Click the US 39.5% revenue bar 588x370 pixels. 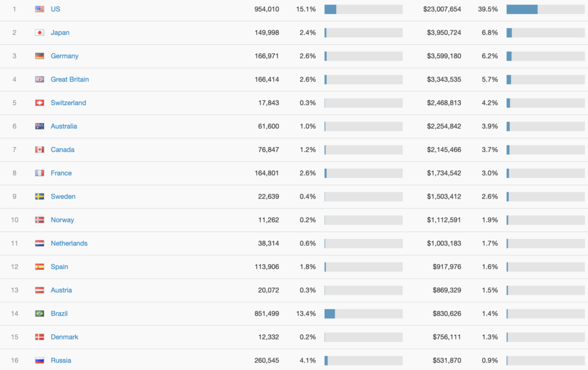click(x=522, y=9)
